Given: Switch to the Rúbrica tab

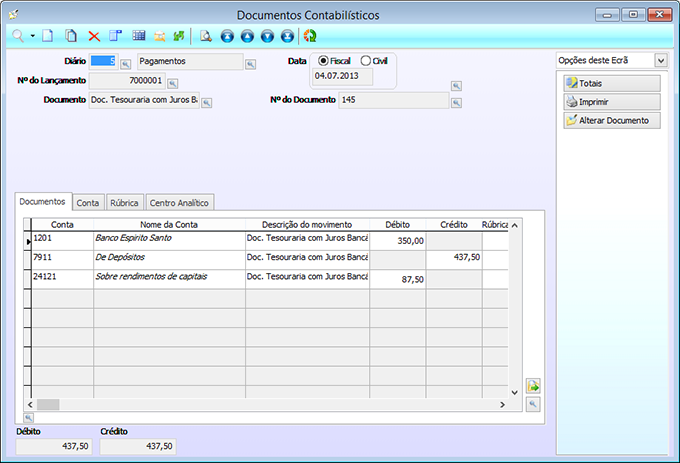Looking at the screenshot, I should [124, 203].
